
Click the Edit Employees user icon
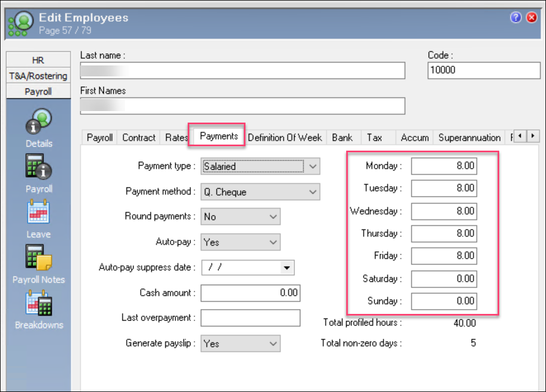tap(21, 23)
